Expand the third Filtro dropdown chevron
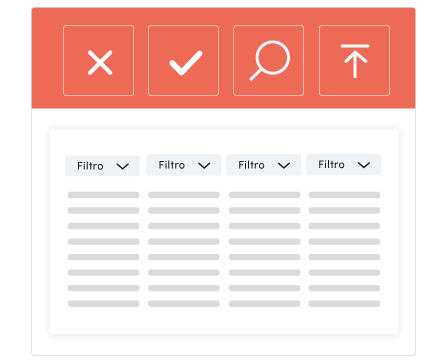The height and width of the screenshot is (360, 440). coord(284,165)
